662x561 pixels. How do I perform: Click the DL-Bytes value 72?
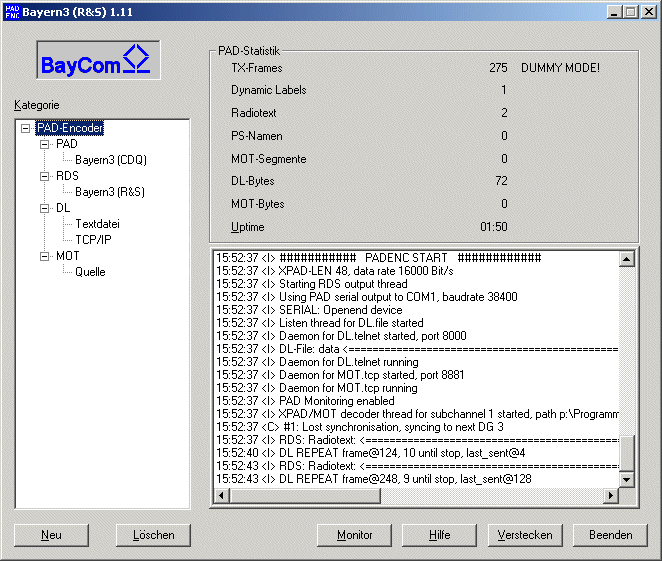[501, 181]
